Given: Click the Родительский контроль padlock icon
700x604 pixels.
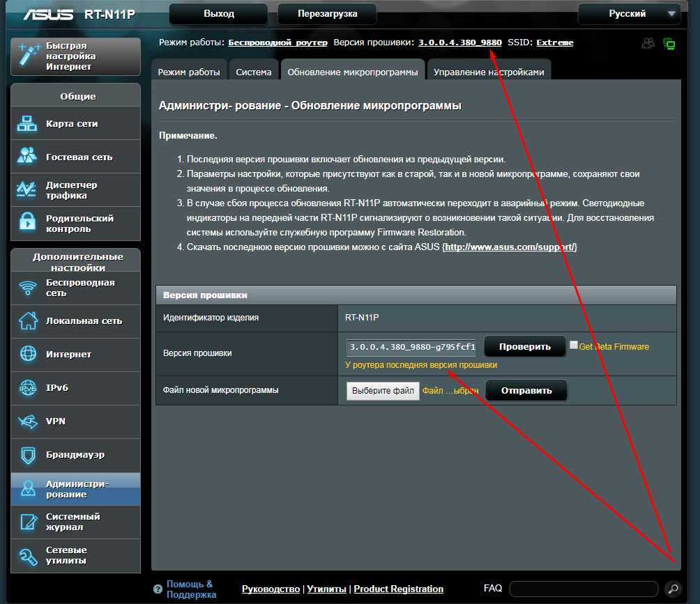Looking at the screenshot, I should coord(27,223).
